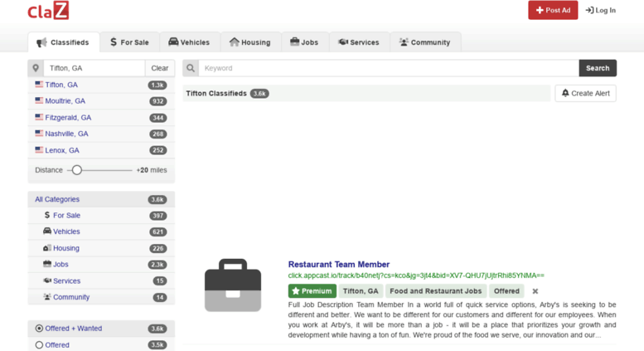Screen dimensions: 644x351
Task: Click the magnifier icon beside Keyword
Action: pyautogui.click(x=191, y=68)
